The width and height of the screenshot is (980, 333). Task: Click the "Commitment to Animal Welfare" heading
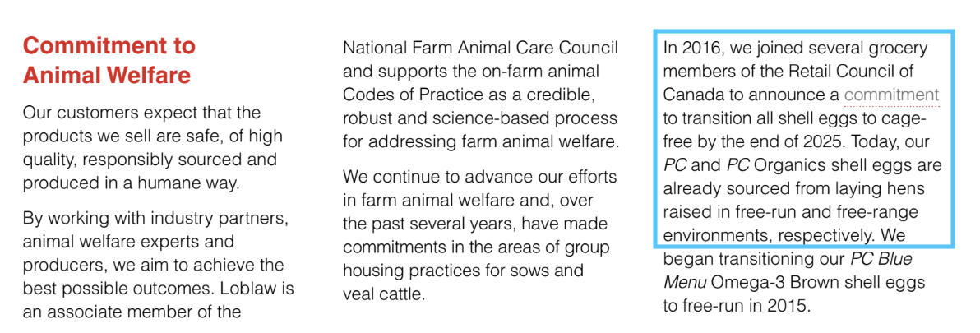(x=109, y=60)
